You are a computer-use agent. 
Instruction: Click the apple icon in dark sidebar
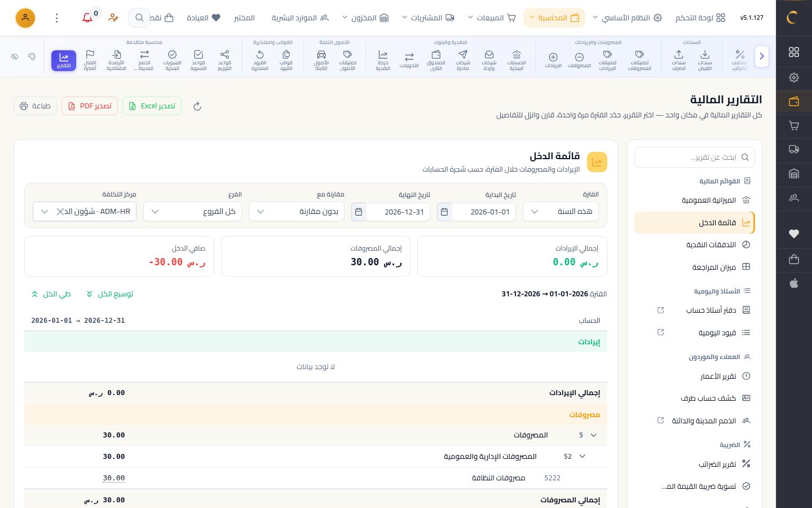coord(794,283)
